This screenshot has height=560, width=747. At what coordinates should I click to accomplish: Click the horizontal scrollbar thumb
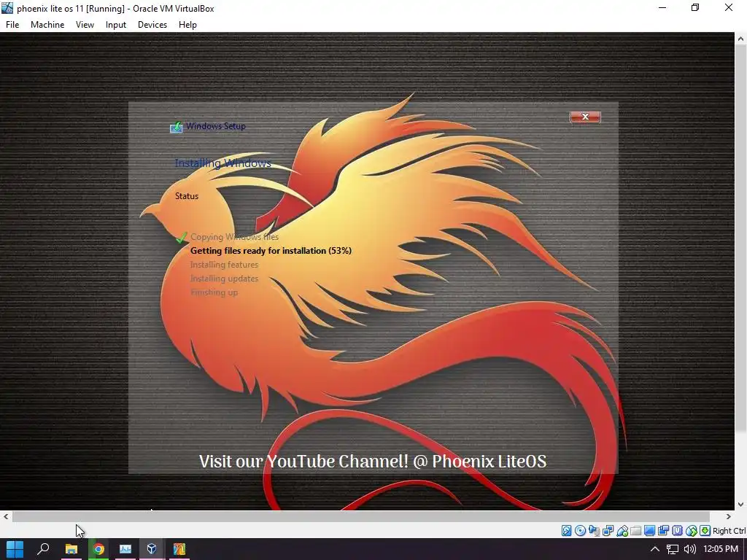coord(361,516)
